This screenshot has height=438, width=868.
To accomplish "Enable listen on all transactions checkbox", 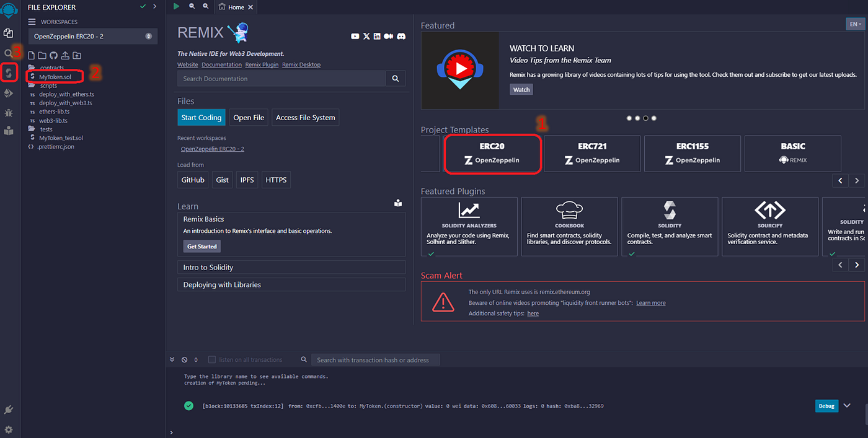I will coord(212,360).
